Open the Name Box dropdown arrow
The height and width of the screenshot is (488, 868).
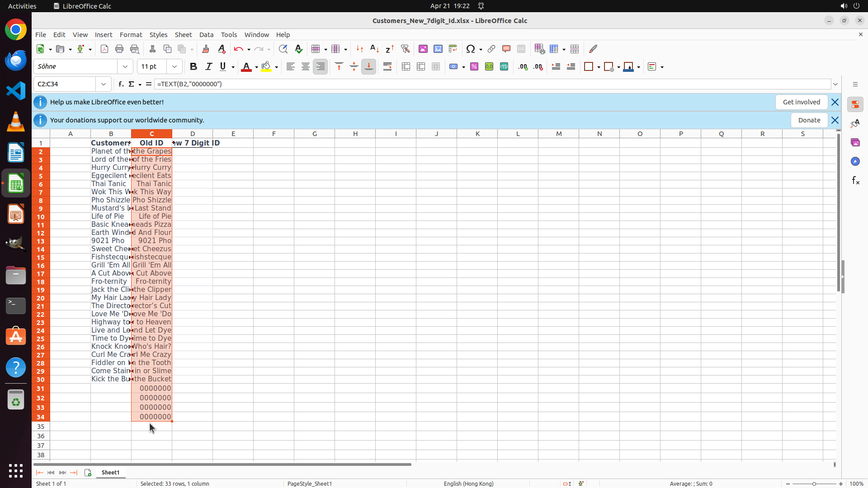pos(104,84)
